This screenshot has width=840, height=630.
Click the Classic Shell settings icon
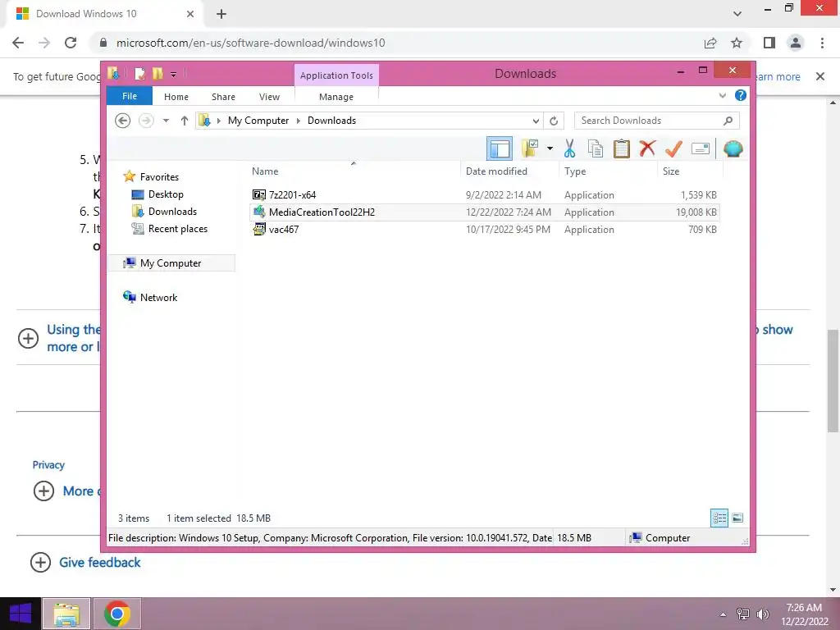733,148
